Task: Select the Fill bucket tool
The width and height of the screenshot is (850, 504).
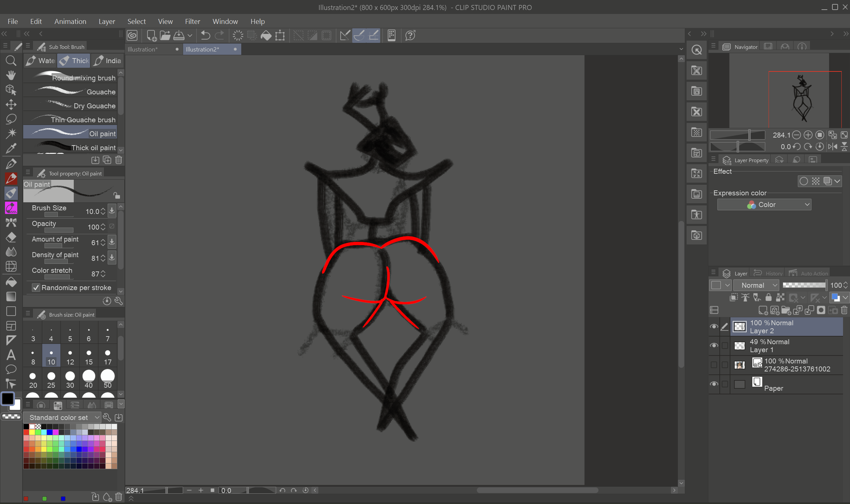Action: [x=11, y=282]
